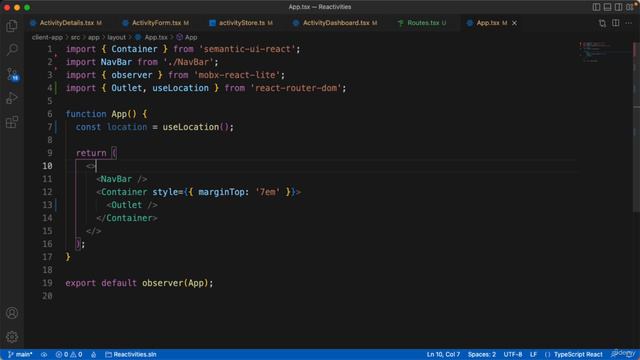Change Spaces: 2 indentation setting
The height and width of the screenshot is (360, 640).
point(482,354)
